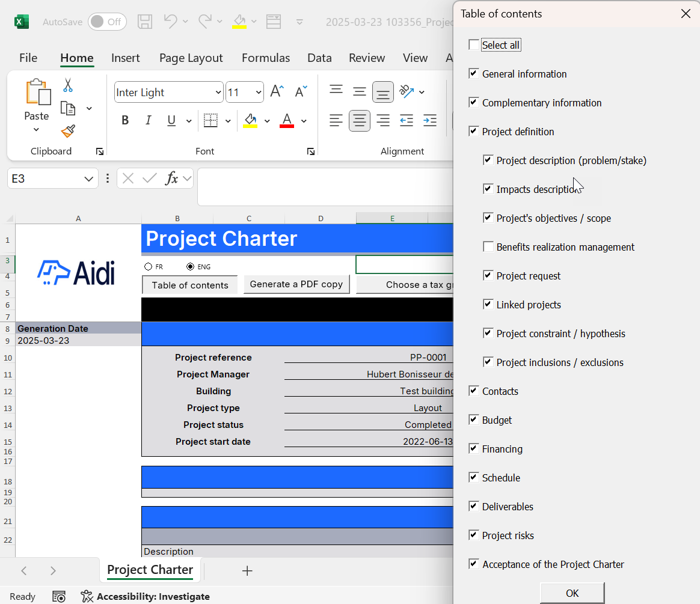Image resolution: width=700 pixels, height=604 pixels.
Task: Apply Bold formatting
Action: pos(125,120)
